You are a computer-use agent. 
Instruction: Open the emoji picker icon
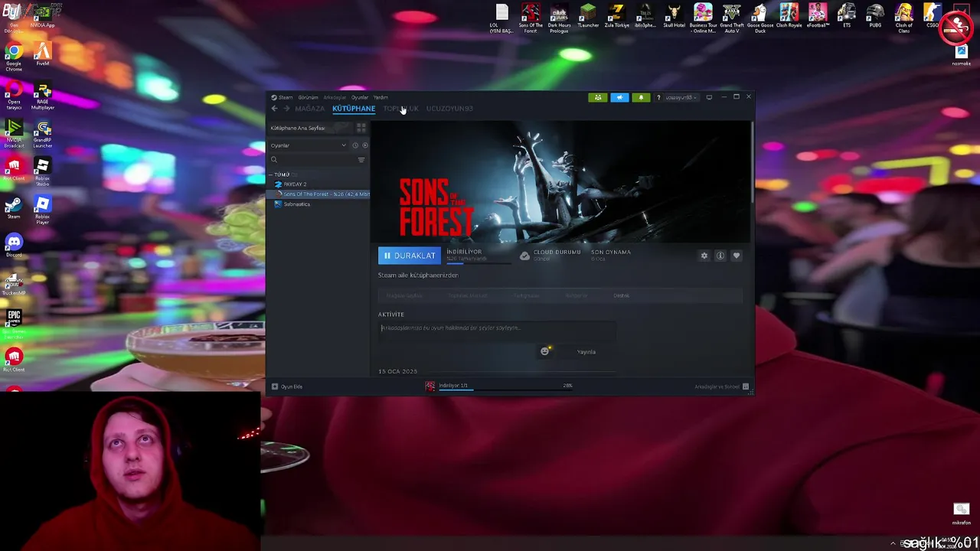545,351
